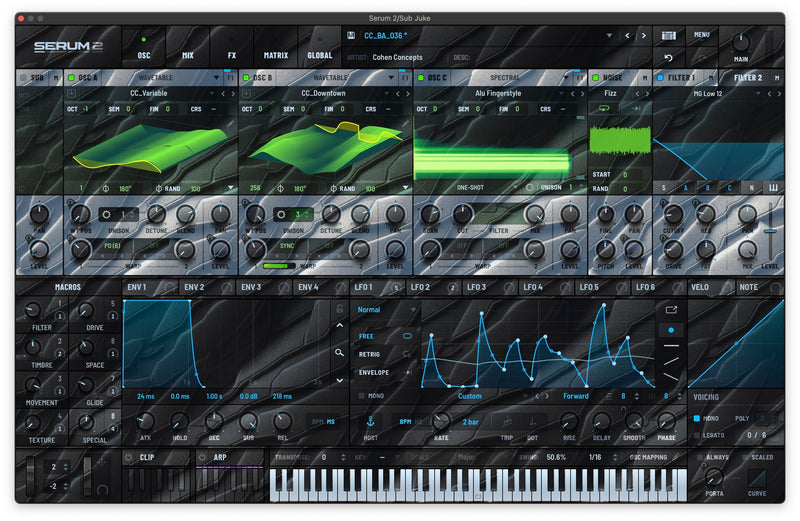Screen dimensions: 800x521
Task: Click the envelope scroll up chevron
Action: pyautogui.click(x=340, y=325)
